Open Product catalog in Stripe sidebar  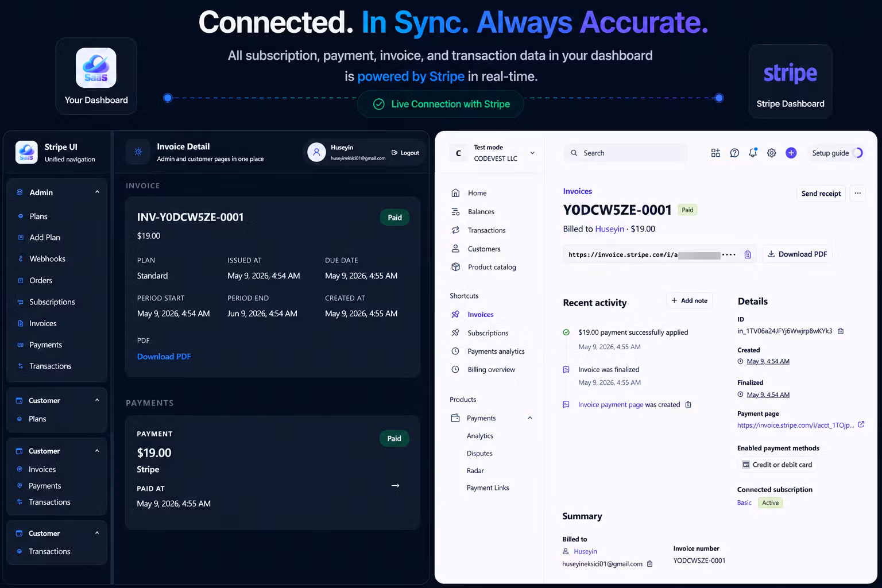pyautogui.click(x=492, y=267)
